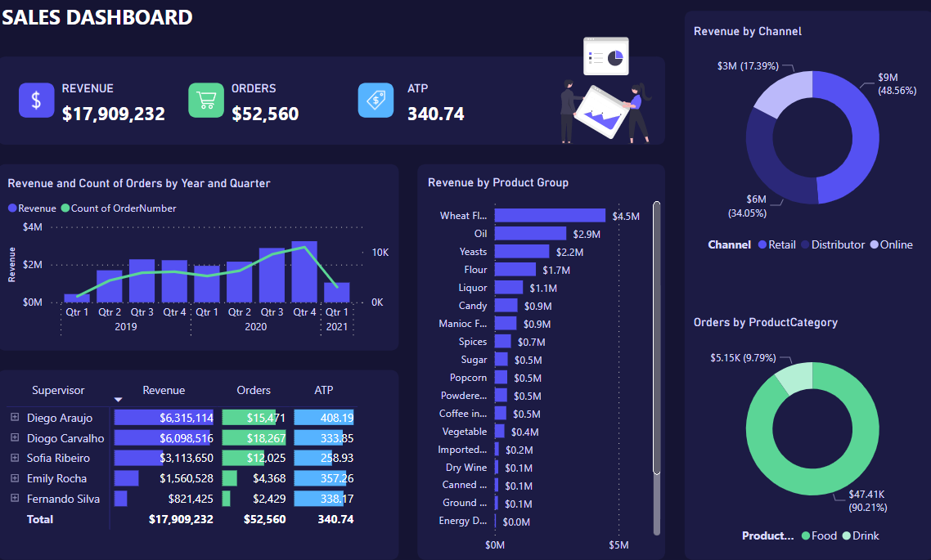The height and width of the screenshot is (560, 931).
Task: Expand the Emily Rocha row
Action: pos(15,478)
